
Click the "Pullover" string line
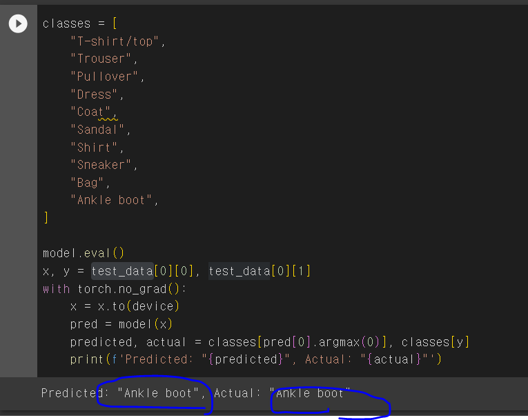coord(104,77)
